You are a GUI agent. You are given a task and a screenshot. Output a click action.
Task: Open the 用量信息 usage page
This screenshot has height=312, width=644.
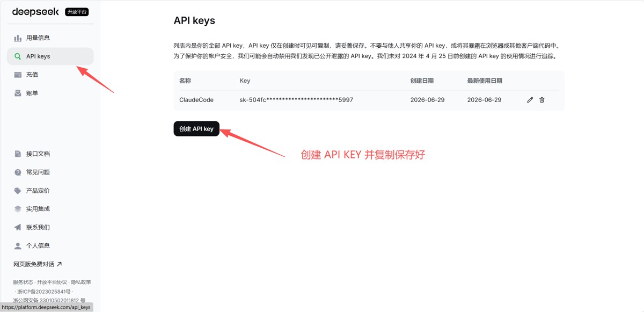pos(50,38)
